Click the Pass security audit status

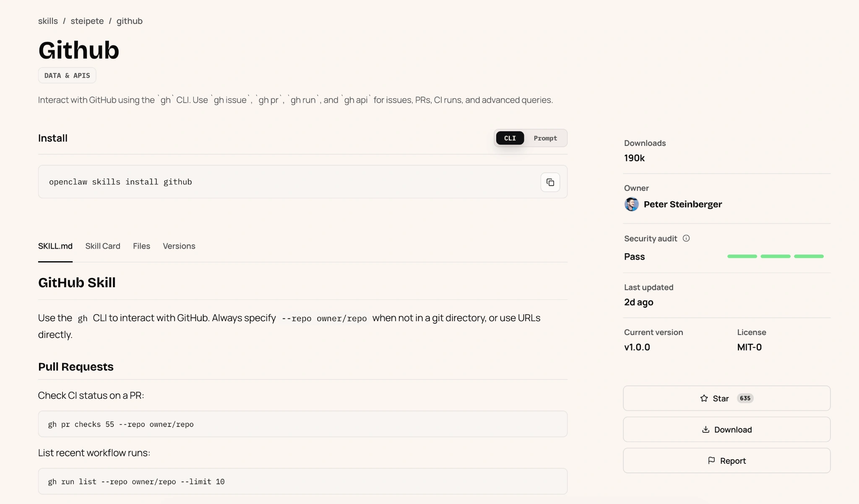coord(634,257)
